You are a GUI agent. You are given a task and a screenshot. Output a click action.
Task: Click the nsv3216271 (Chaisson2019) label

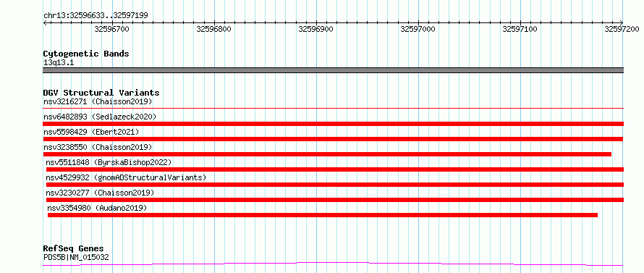98,101
